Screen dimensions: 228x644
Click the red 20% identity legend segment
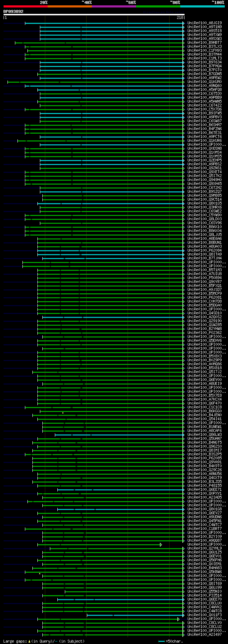click(25, 6)
